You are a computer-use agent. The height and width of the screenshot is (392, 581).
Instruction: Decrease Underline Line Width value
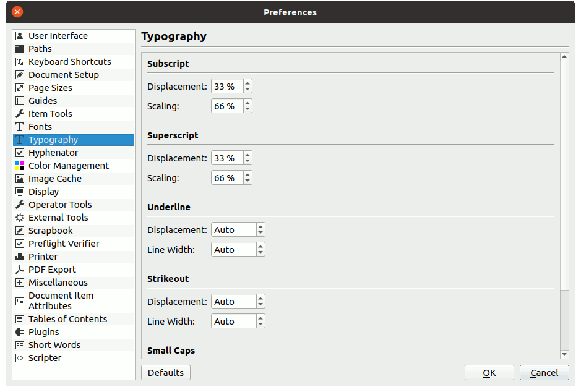click(x=260, y=253)
